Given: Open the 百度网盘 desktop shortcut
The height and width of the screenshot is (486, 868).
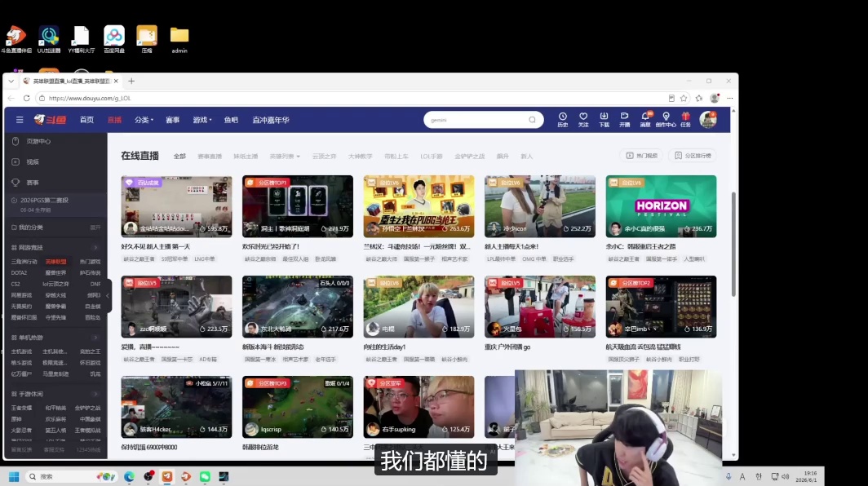Looking at the screenshot, I should [114, 40].
